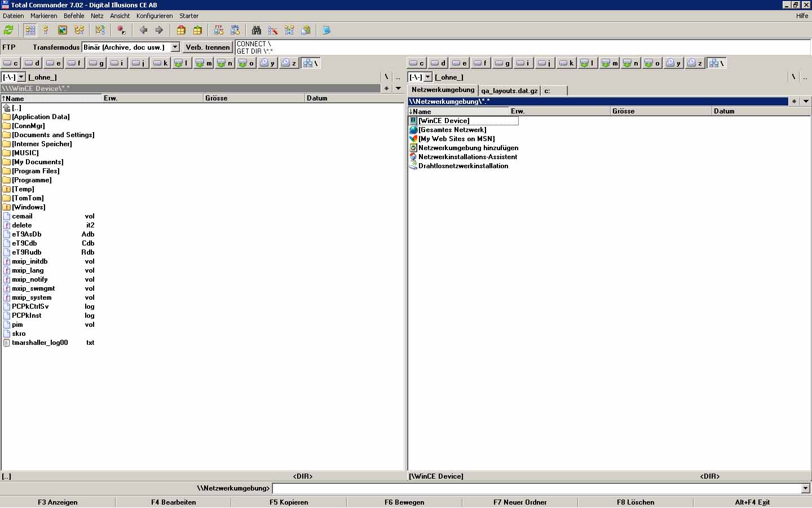
Task: Open the Markieren menu
Action: pyautogui.click(x=44, y=16)
